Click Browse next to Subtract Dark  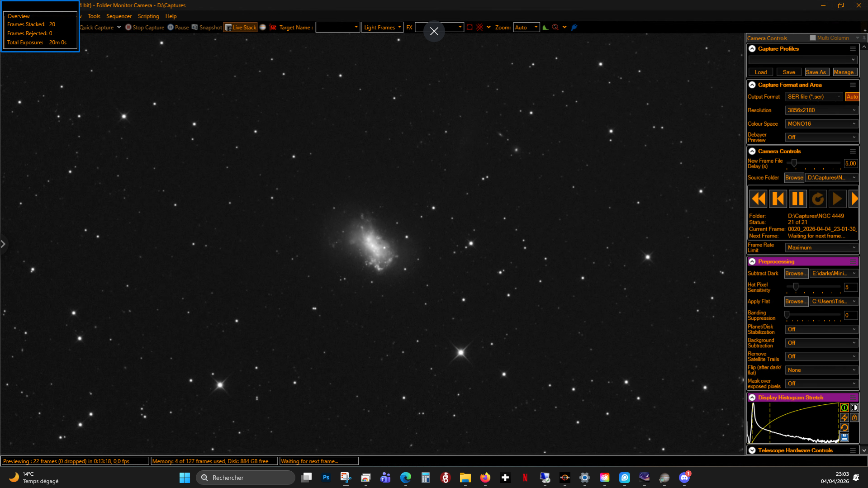coord(796,274)
